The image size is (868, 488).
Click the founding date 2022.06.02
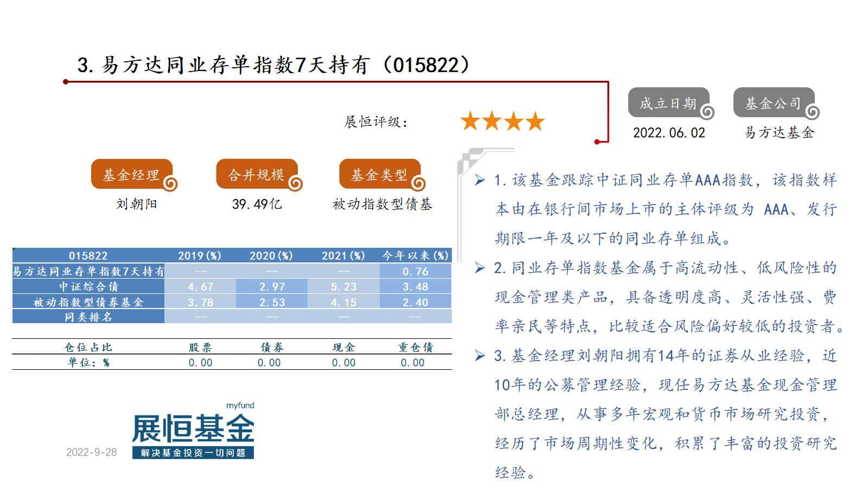click(x=669, y=133)
